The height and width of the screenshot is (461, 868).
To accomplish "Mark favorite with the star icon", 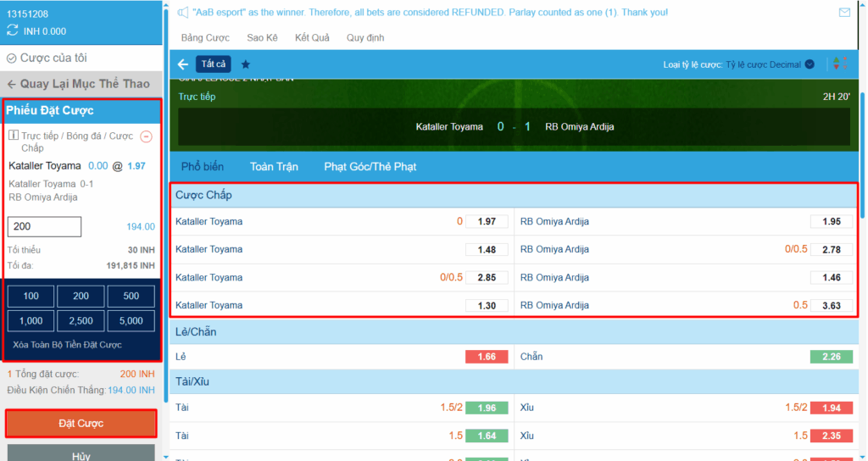I will (246, 64).
